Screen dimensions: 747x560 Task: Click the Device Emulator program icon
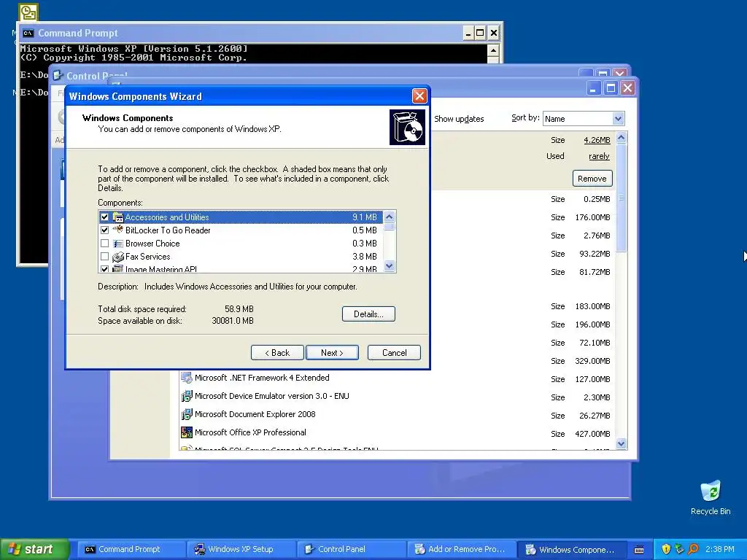187,396
